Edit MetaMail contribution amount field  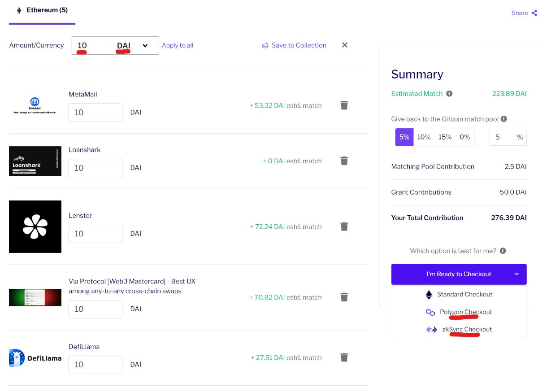coord(95,112)
